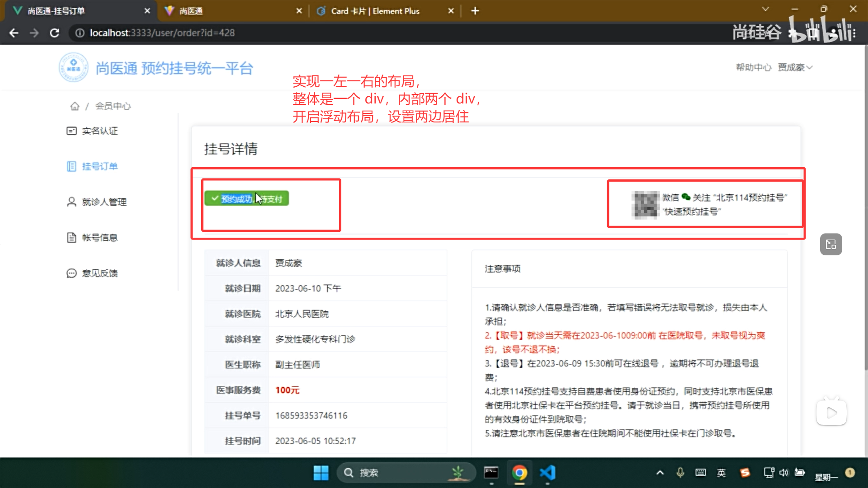This screenshot has height=488, width=868.
Task: Click the home breadcrumb icon
Action: [75, 106]
